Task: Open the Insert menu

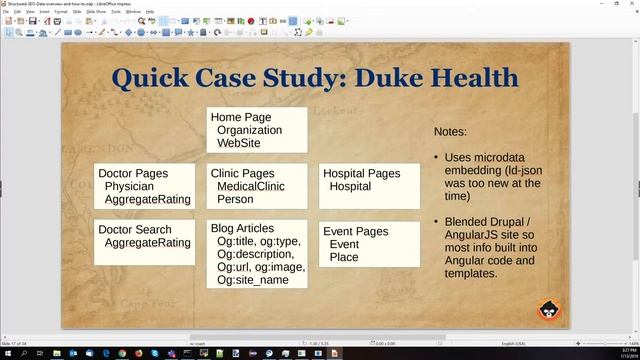Action: (x=44, y=11)
